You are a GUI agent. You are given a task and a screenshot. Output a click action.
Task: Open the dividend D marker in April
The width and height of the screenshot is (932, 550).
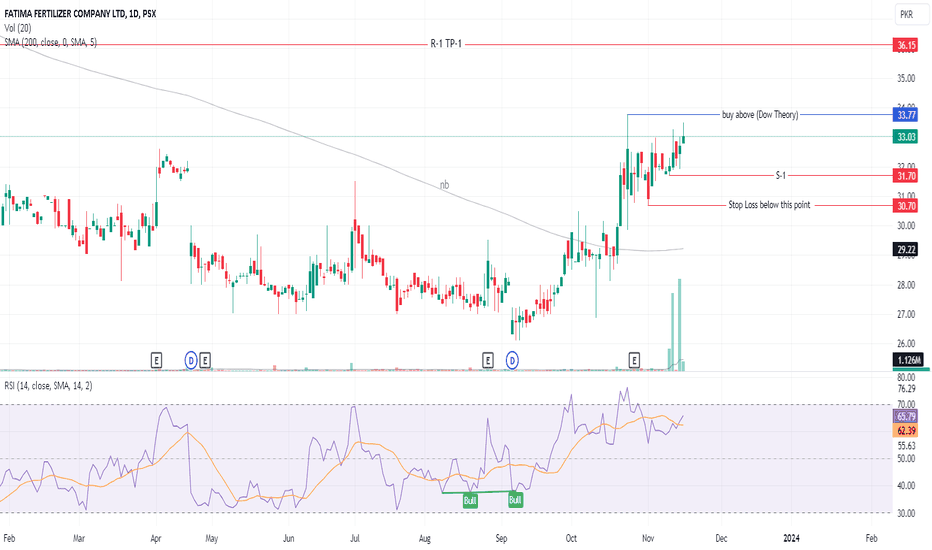coord(191,360)
